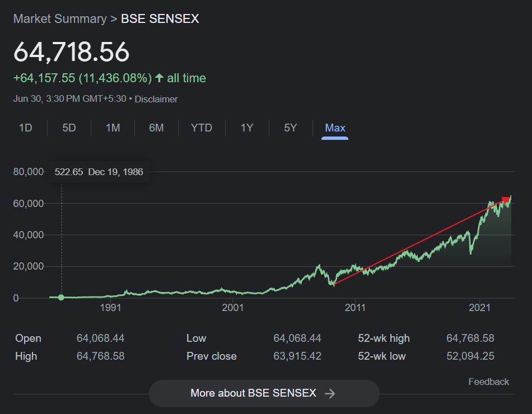The width and height of the screenshot is (532, 414).
Task: Click the red arrowhead at chart peak
Action: (x=506, y=199)
